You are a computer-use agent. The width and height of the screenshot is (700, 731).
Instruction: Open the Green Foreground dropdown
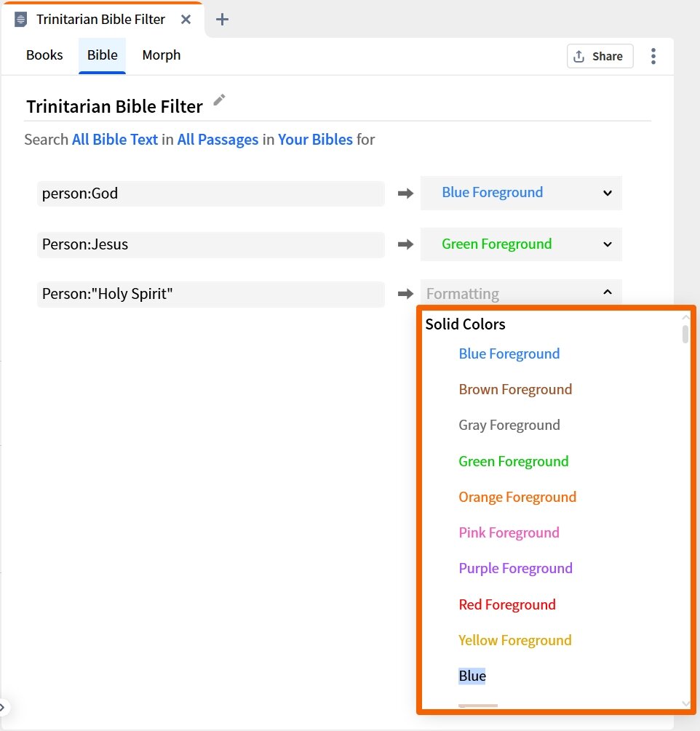tap(520, 244)
